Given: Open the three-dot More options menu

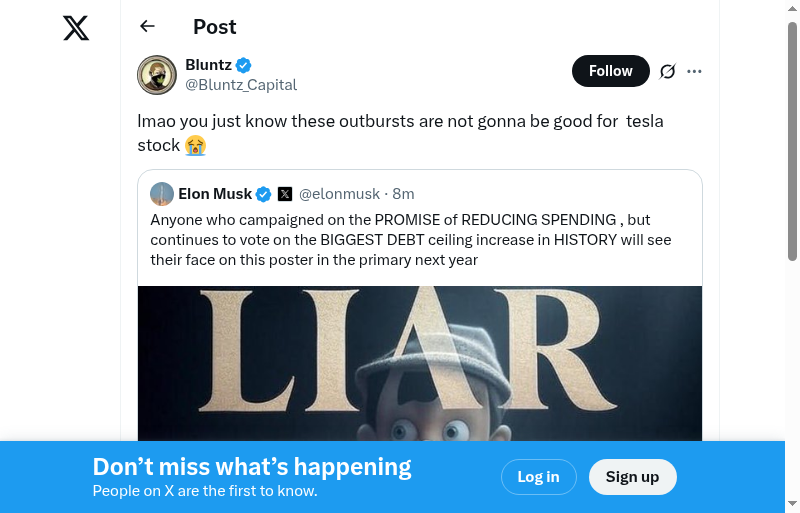Looking at the screenshot, I should pyautogui.click(x=695, y=71).
